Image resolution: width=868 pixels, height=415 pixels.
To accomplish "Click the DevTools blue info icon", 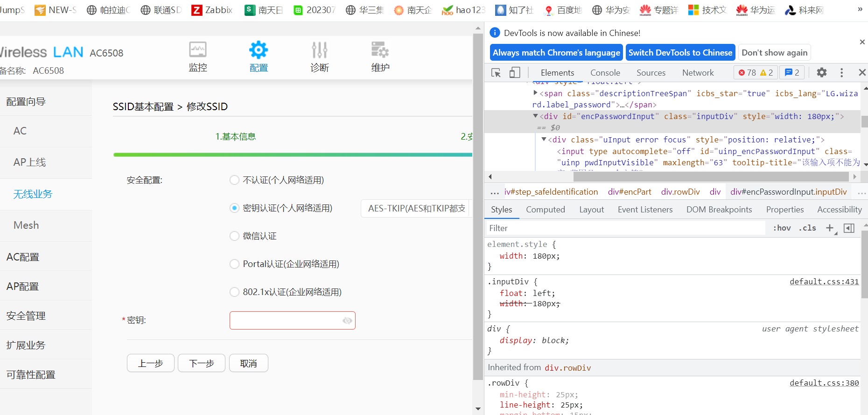I will coord(495,33).
